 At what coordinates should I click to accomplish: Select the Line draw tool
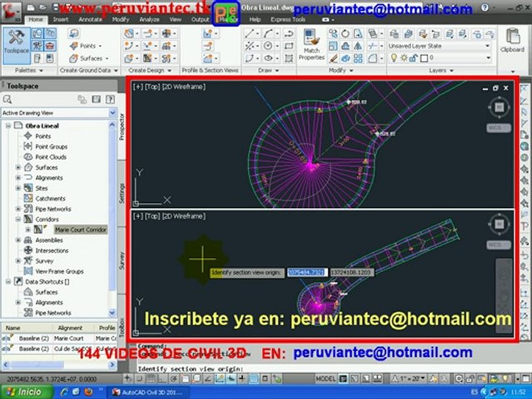(249, 33)
